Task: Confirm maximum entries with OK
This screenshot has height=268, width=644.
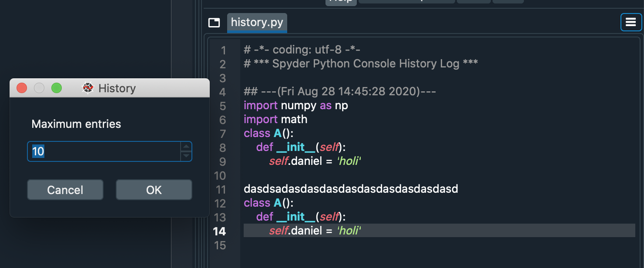Action: coord(154,190)
